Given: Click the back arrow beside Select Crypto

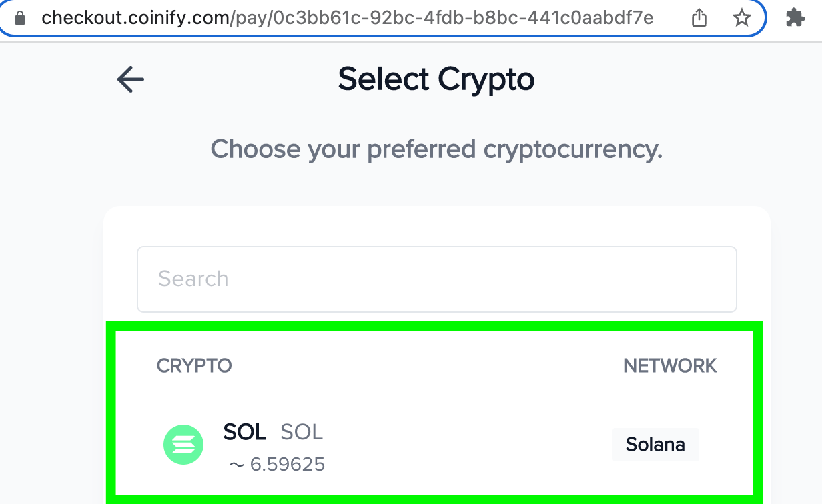Looking at the screenshot, I should (x=131, y=80).
